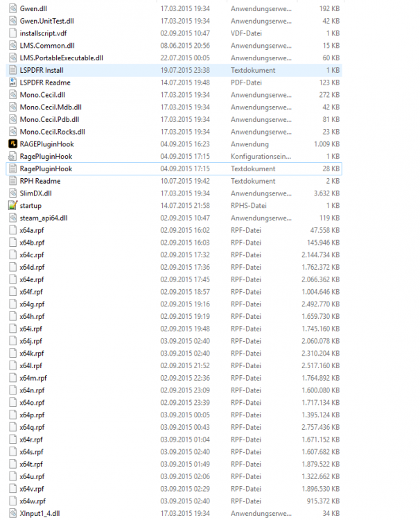Select the file name x64s.rpf
Viewport: 420px width, 520px height.
31,451
